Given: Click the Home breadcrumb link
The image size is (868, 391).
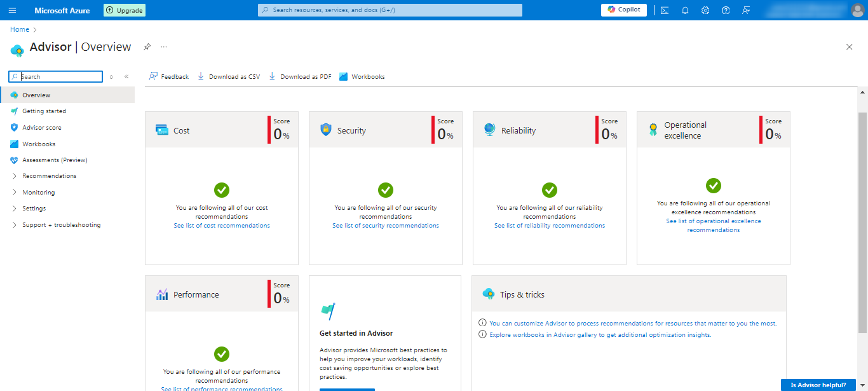Looking at the screenshot, I should point(20,29).
